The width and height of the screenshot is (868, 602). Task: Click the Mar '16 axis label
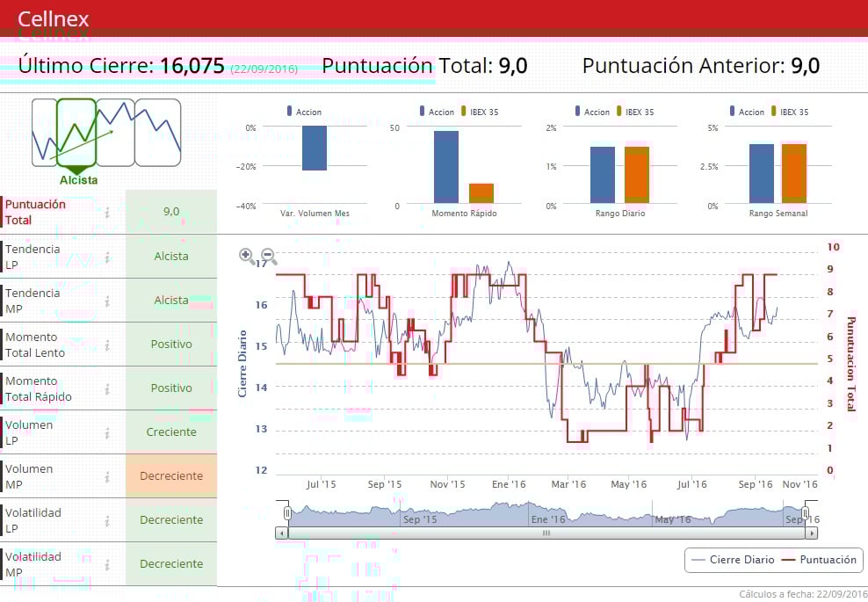[x=568, y=484]
